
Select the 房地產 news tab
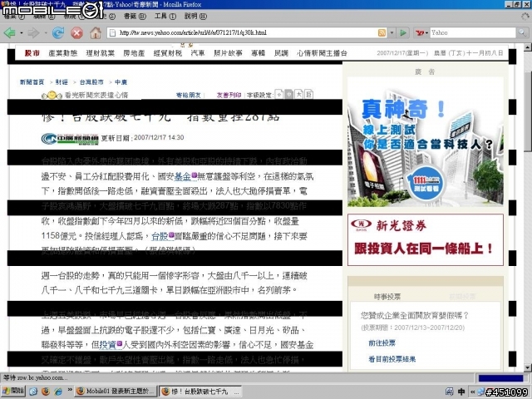point(134,53)
